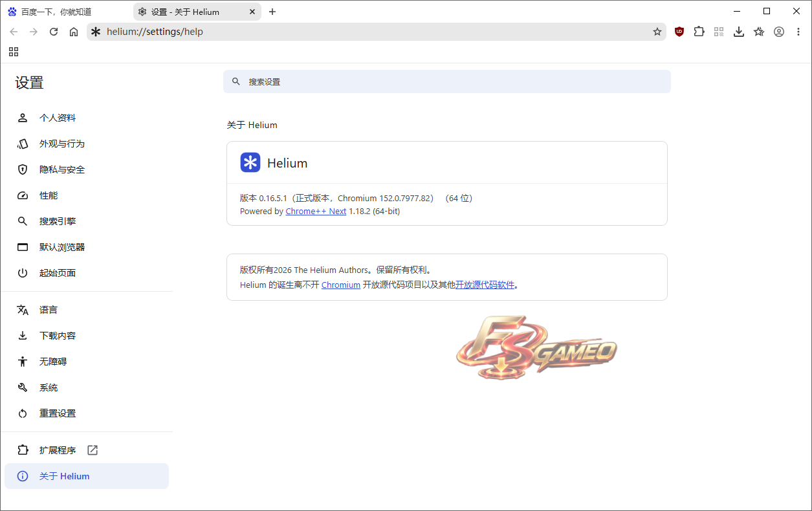Go back with the back arrow
Screen dimensions: 812x511
tap(14, 32)
